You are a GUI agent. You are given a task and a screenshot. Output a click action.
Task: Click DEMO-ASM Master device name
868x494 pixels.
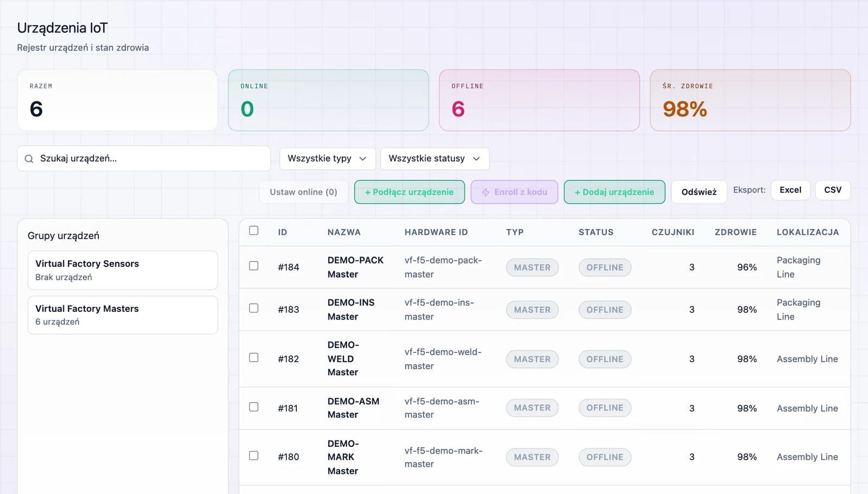(353, 408)
